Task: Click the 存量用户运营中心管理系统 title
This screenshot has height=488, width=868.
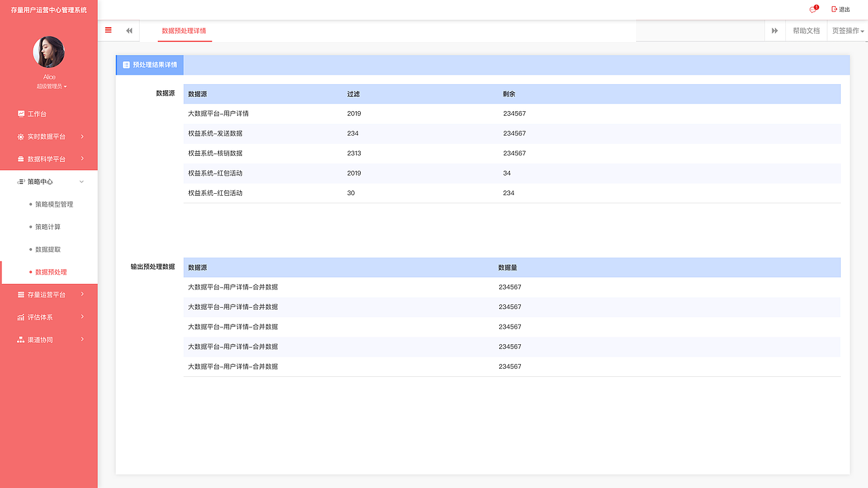Action: pyautogui.click(x=49, y=10)
